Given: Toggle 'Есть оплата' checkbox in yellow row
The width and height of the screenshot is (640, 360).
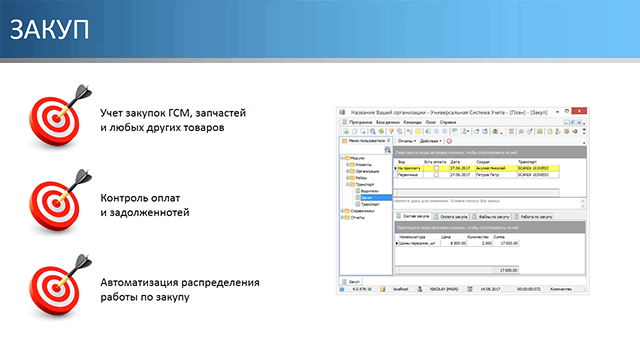Looking at the screenshot, I should coord(436,168).
